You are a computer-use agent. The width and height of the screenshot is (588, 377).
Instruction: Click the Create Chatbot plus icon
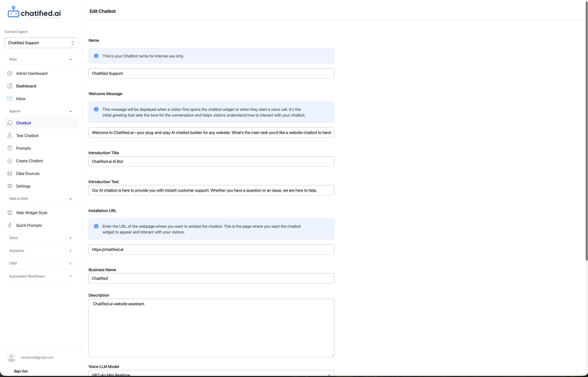(x=10, y=161)
